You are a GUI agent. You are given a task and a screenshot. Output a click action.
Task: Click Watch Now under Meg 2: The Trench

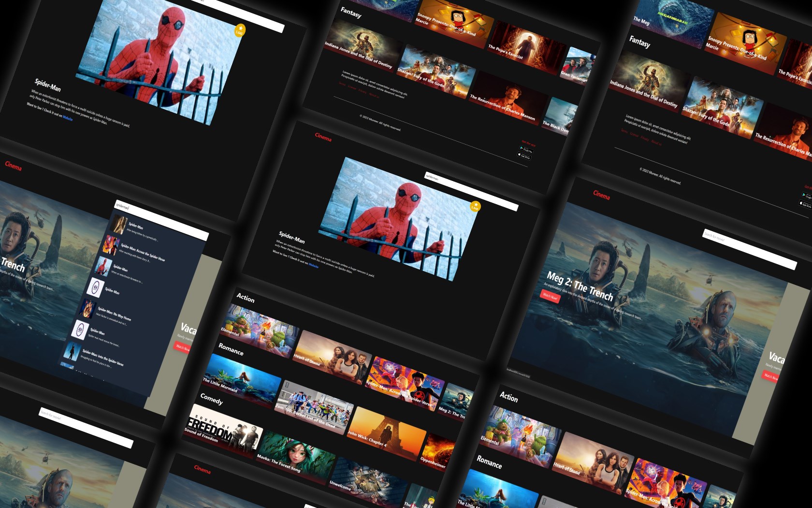(x=550, y=296)
